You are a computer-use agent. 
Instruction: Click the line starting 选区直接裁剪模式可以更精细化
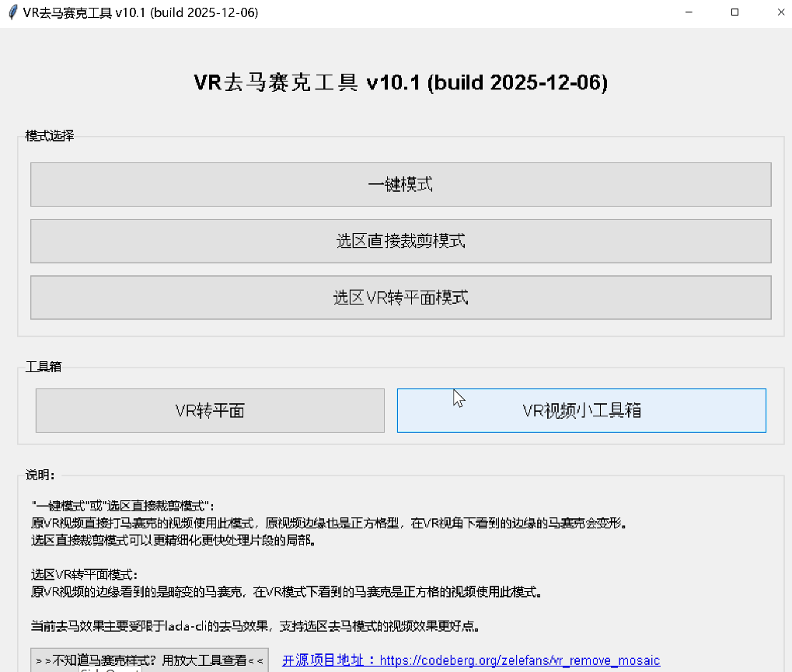[174, 540]
